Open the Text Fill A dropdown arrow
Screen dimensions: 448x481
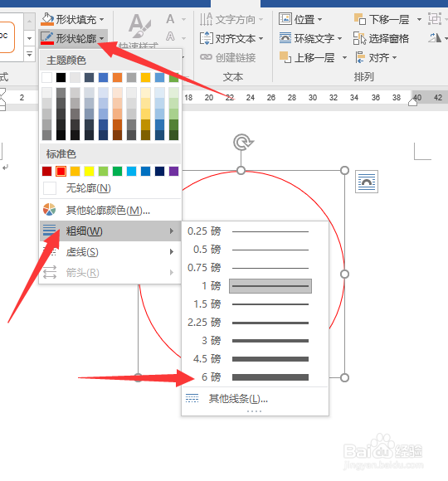[183, 19]
